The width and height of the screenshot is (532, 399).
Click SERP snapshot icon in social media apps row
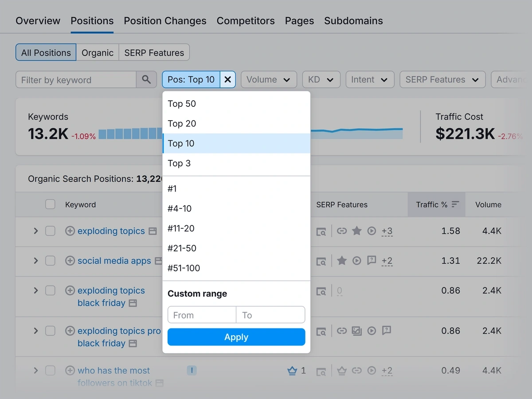321,261
